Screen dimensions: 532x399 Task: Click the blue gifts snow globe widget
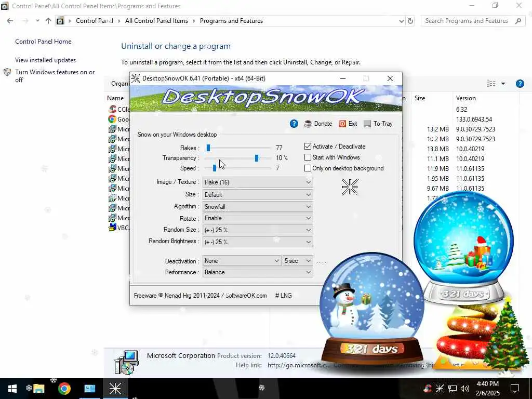pyautogui.click(x=463, y=248)
